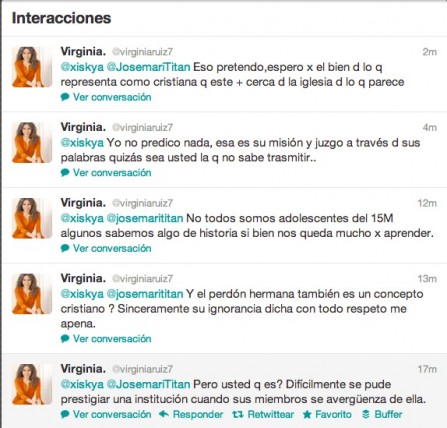Click the Responder link
The width and height of the screenshot is (447, 428).
point(198,414)
